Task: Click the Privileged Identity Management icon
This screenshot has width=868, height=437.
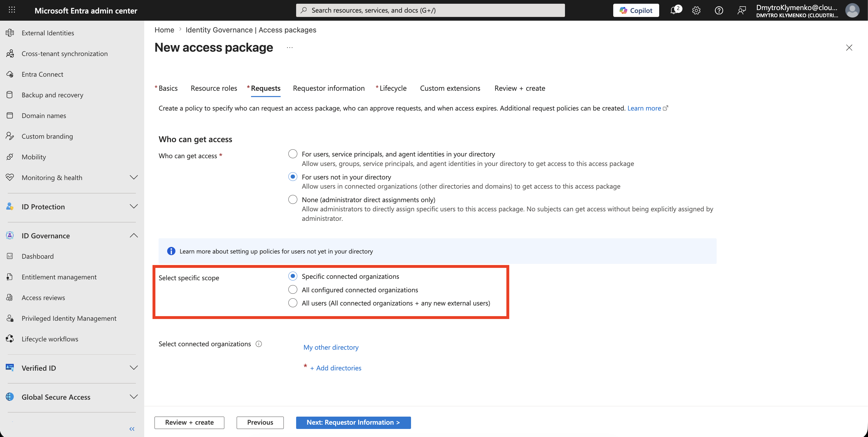Action: [x=10, y=318]
